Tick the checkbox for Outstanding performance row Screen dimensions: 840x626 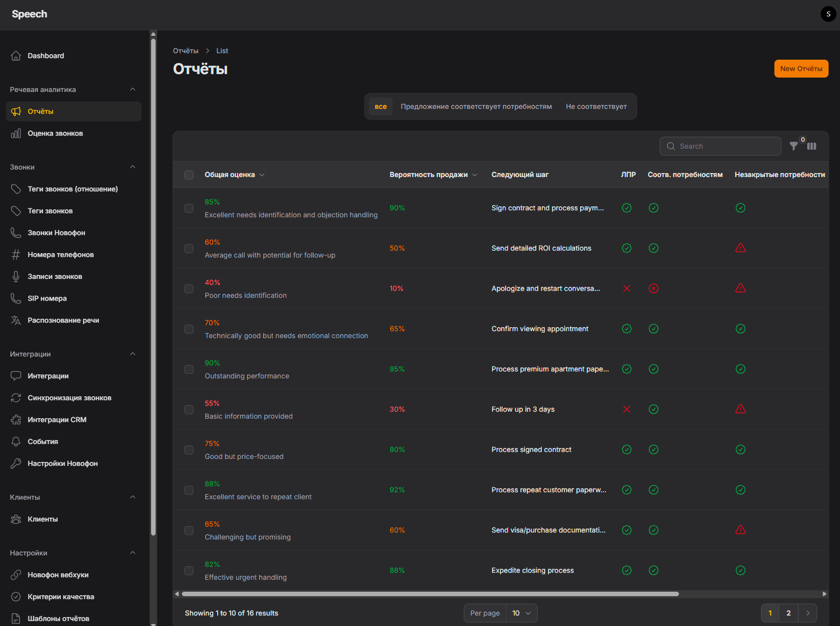tap(189, 369)
